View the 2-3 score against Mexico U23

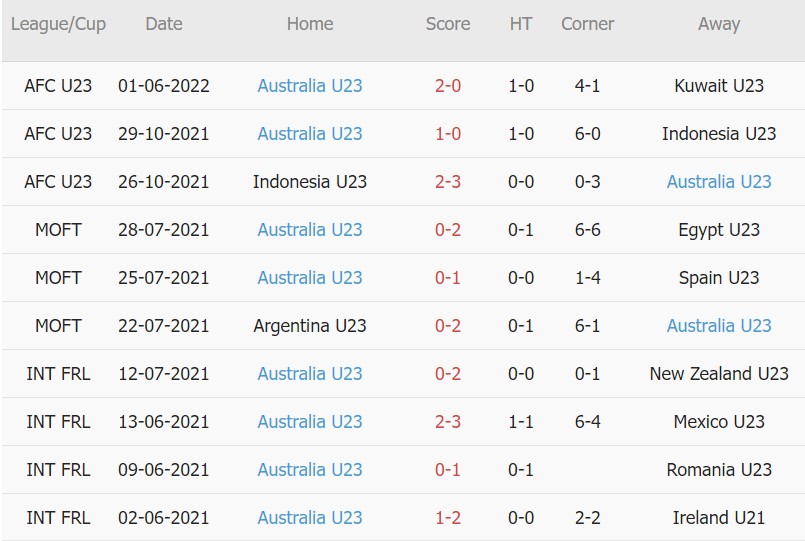448,422
